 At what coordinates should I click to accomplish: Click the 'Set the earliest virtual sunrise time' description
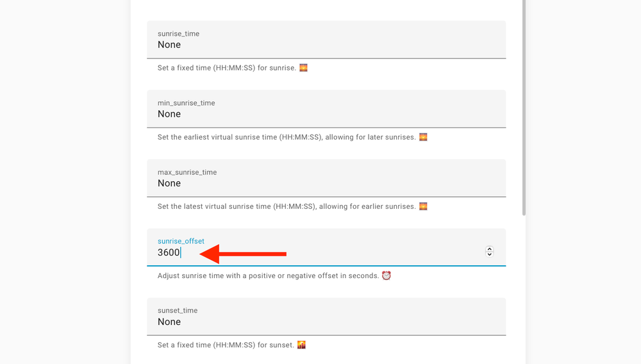[x=287, y=137]
